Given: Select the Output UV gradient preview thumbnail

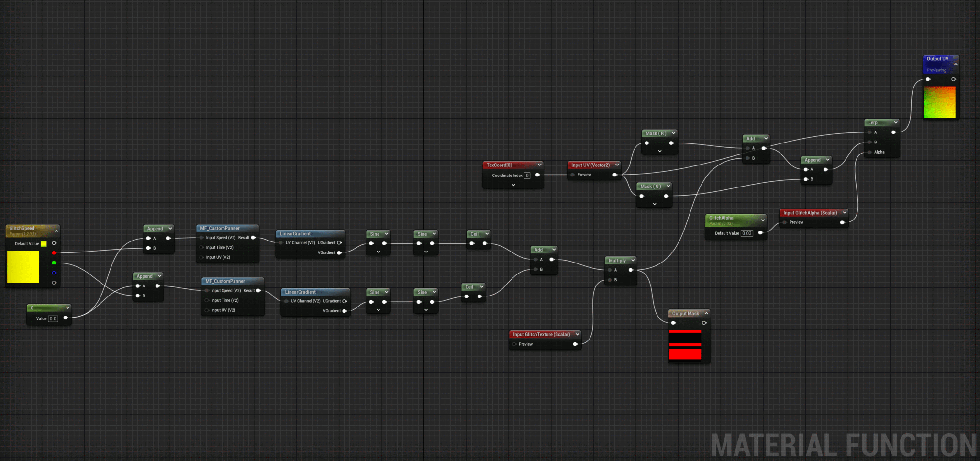Looking at the screenshot, I should click(x=939, y=102).
